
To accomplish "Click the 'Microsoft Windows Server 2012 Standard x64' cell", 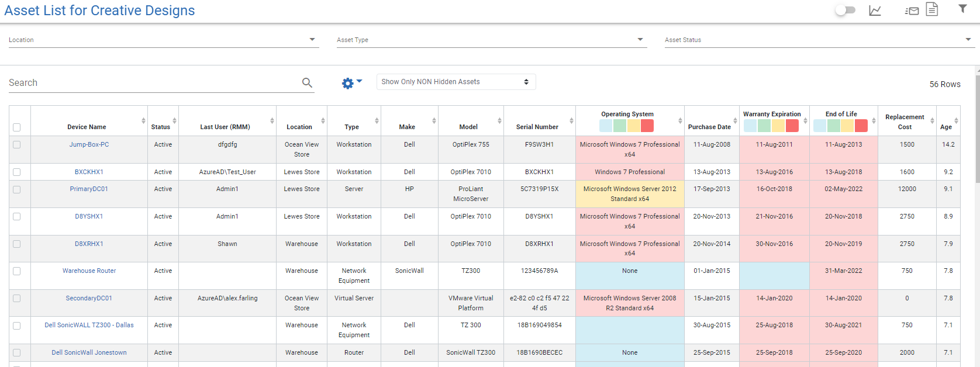I will point(630,194).
